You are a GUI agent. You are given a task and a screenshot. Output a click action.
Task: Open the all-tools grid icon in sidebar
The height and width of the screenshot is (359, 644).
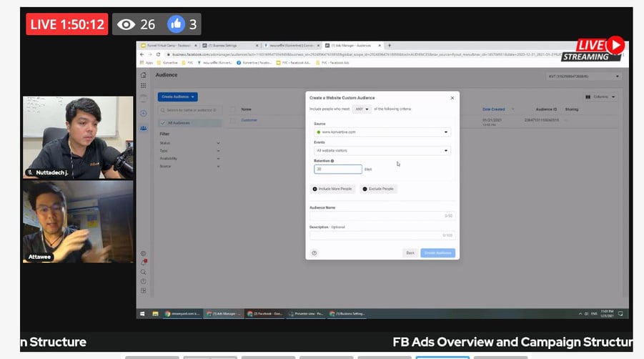(x=143, y=87)
